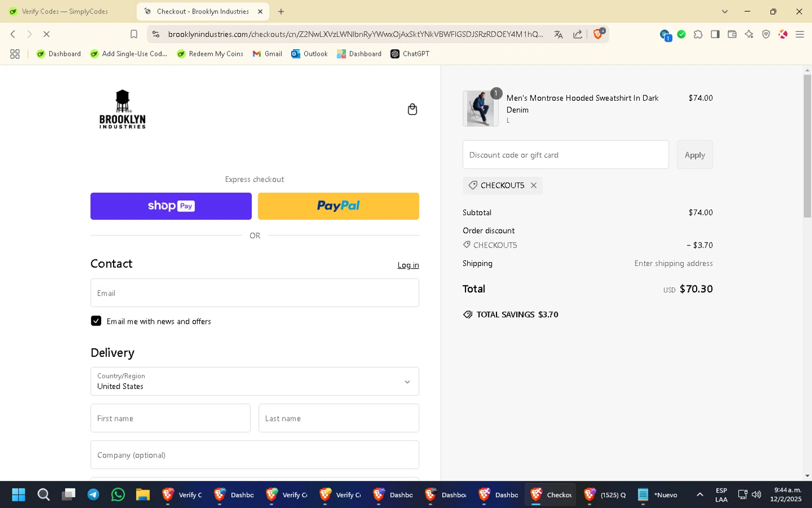
Task: Click the Apply discount button
Action: tap(695, 155)
